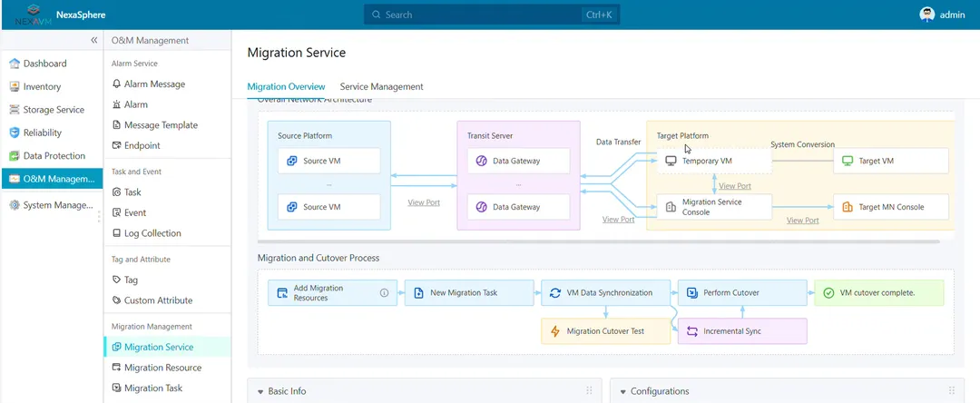The height and width of the screenshot is (403, 980).
Task: Click View Port link under Temporary VM
Action: 735,186
